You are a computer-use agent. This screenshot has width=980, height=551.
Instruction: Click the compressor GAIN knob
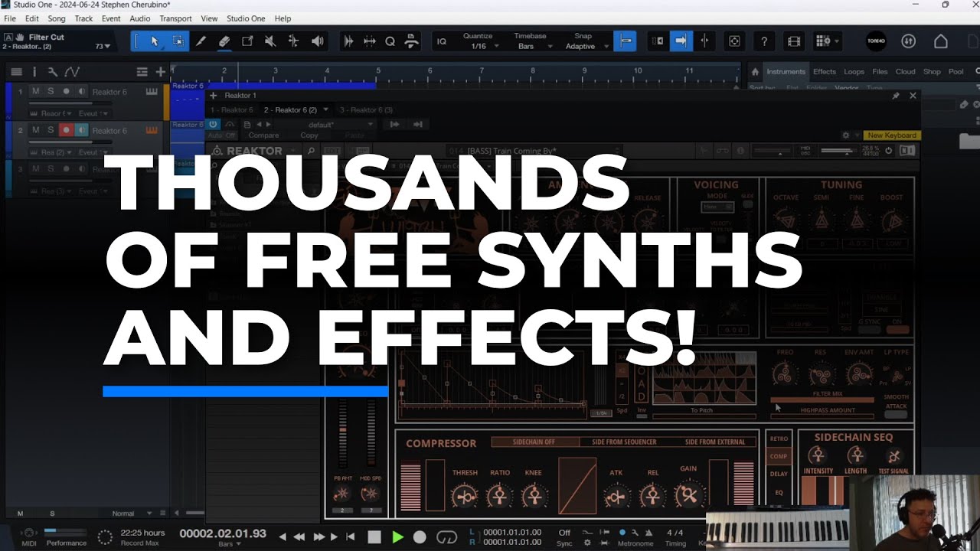(x=688, y=494)
